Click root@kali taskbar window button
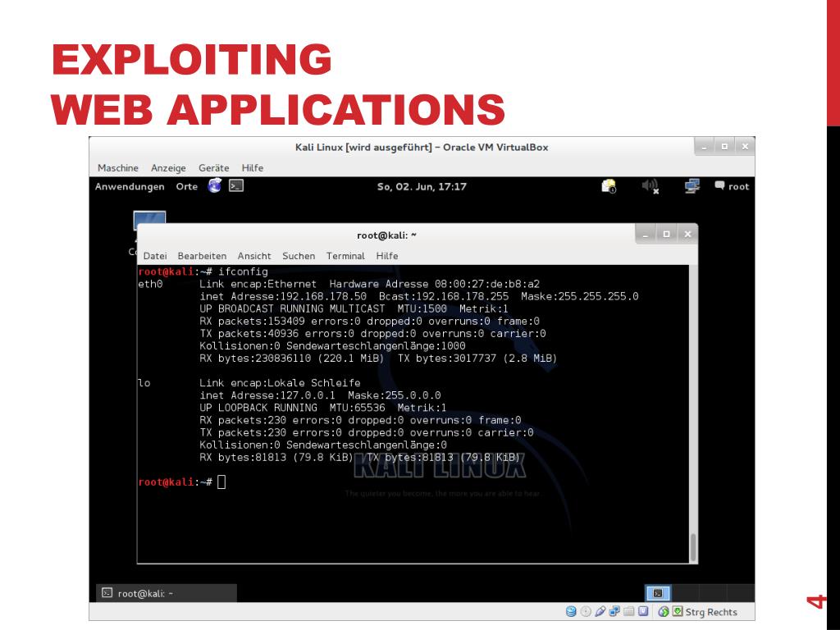840x630 pixels. 167,593
